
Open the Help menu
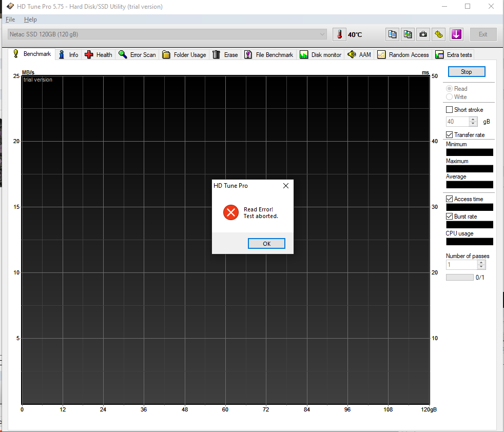point(30,19)
